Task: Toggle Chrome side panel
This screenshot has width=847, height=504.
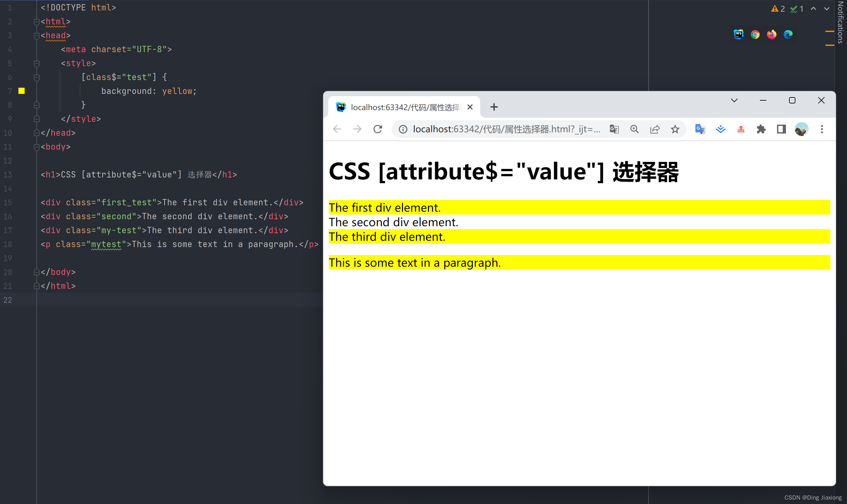Action: (x=781, y=129)
